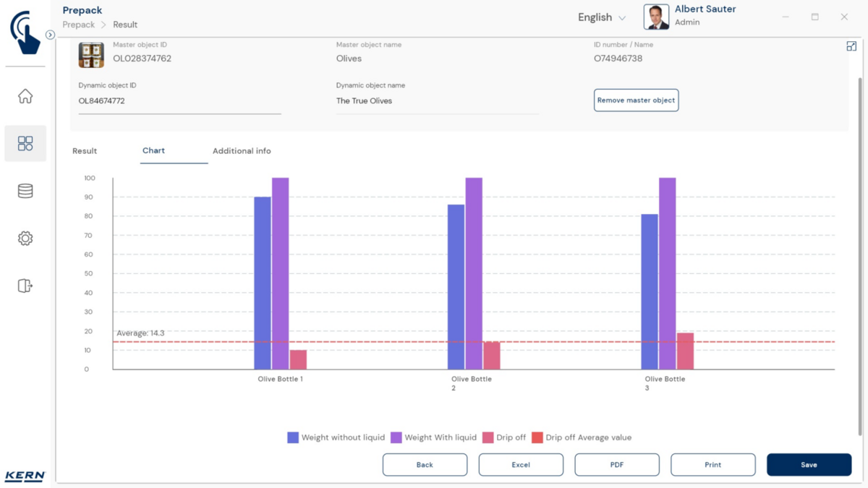
Task: Select the Chart tab
Action: 153,150
